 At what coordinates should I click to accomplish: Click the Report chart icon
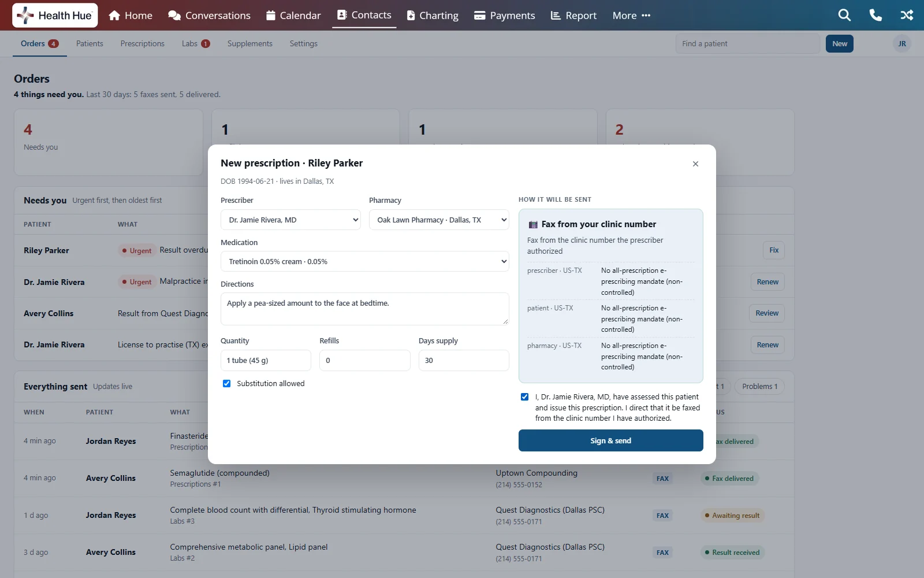click(x=556, y=16)
